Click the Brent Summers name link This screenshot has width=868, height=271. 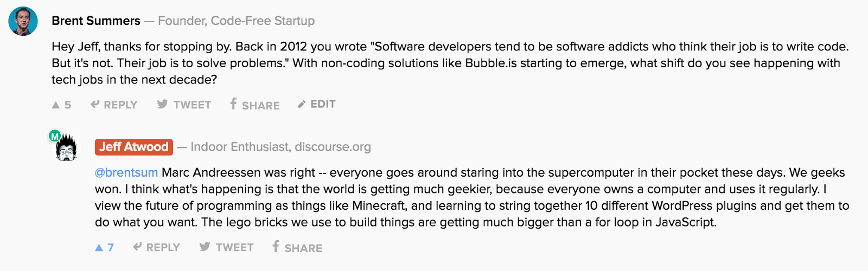pyautogui.click(x=96, y=21)
